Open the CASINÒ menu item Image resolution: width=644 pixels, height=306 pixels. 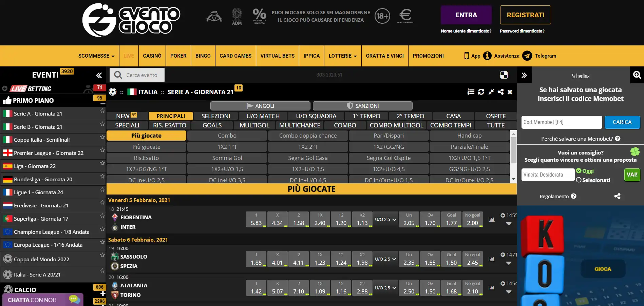click(152, 56)
